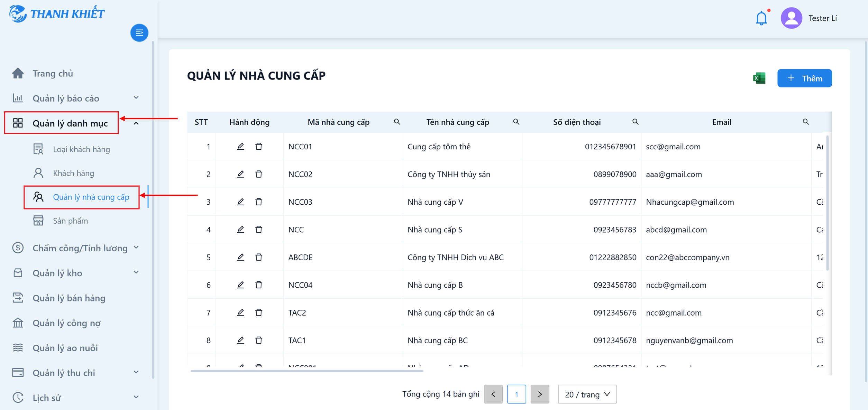Click phone number 09777777777

(x=612, y=202)
